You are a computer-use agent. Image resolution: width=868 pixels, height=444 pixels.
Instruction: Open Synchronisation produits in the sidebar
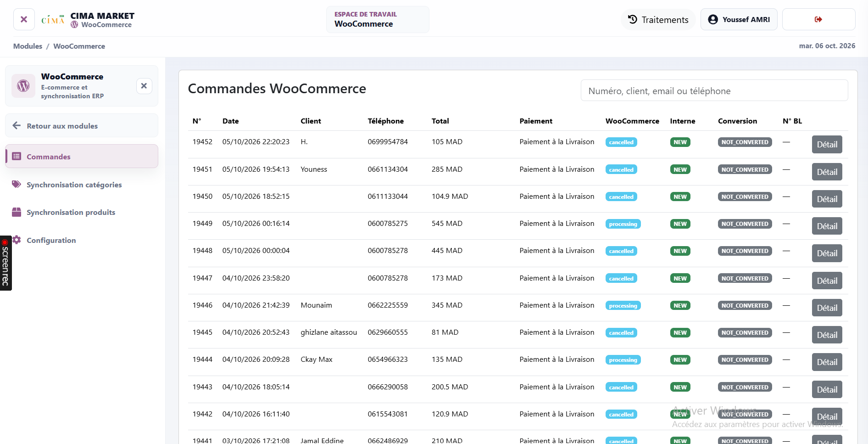click(x=82, y=212)
